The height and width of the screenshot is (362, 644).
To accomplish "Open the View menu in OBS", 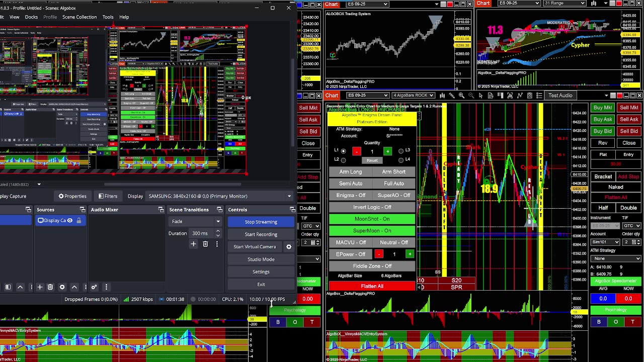I will point(14,17).
